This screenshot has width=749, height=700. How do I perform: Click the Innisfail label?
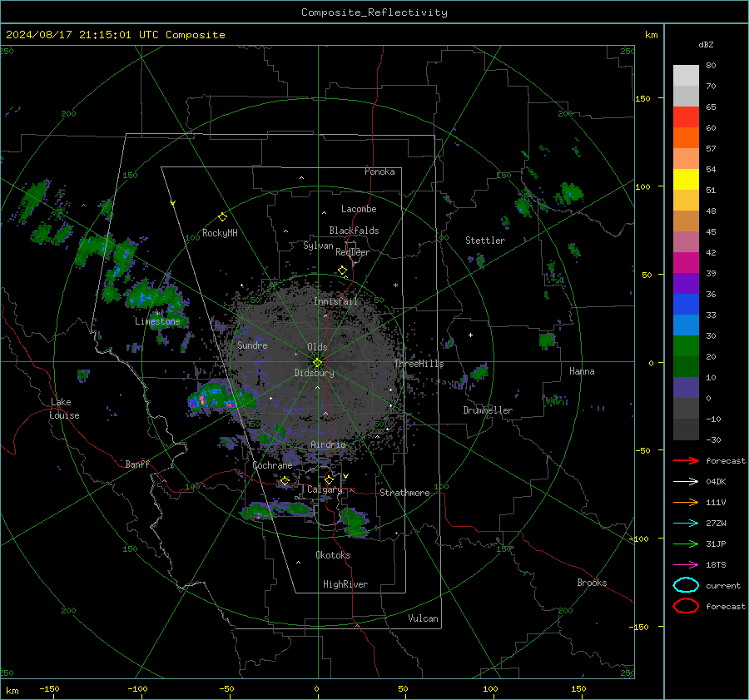click(x=335, y=301)
